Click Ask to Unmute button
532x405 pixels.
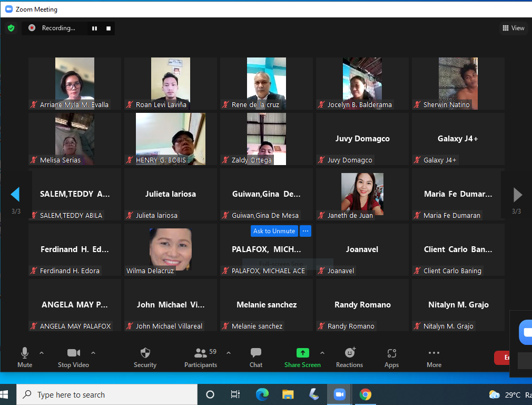coord(274,231)
